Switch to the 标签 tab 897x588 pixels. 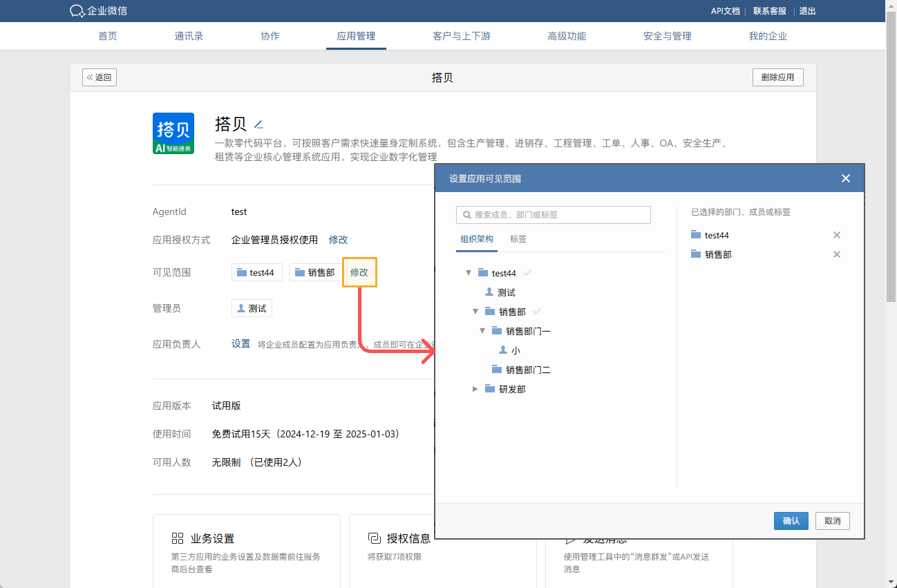[x=518, y=239]
